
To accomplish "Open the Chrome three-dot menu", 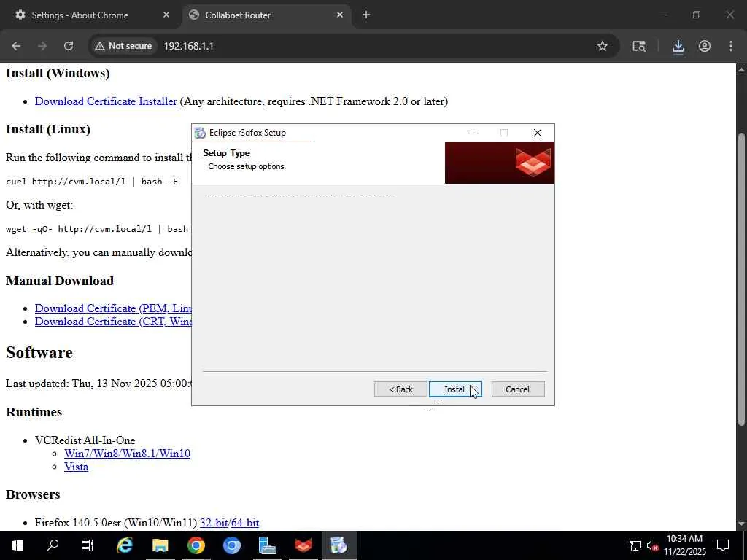I will coord(731,46).
